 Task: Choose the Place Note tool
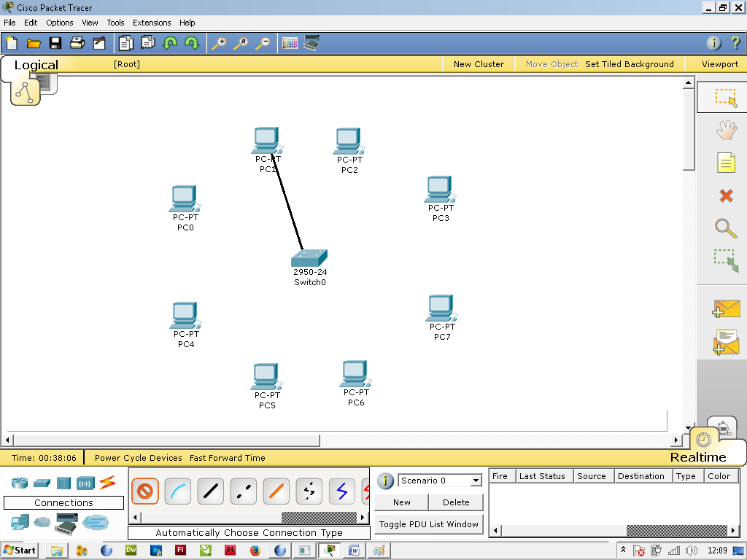pos(726,163)
